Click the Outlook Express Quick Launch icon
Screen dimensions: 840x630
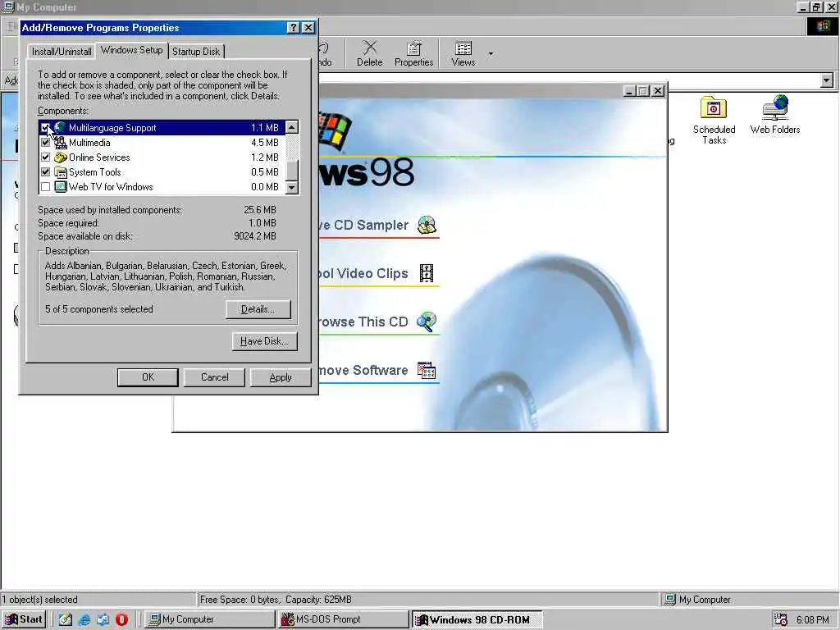[103, 620]
